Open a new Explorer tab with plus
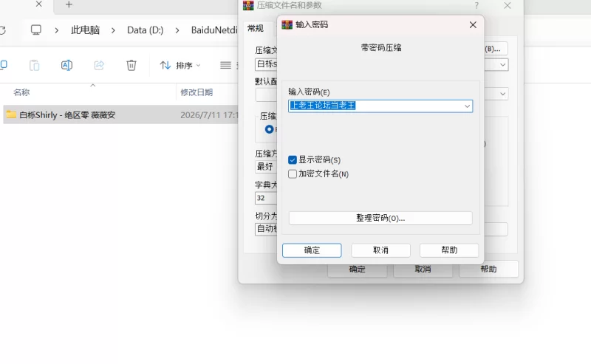Screen dimensions: 591x364 point(69,4)
